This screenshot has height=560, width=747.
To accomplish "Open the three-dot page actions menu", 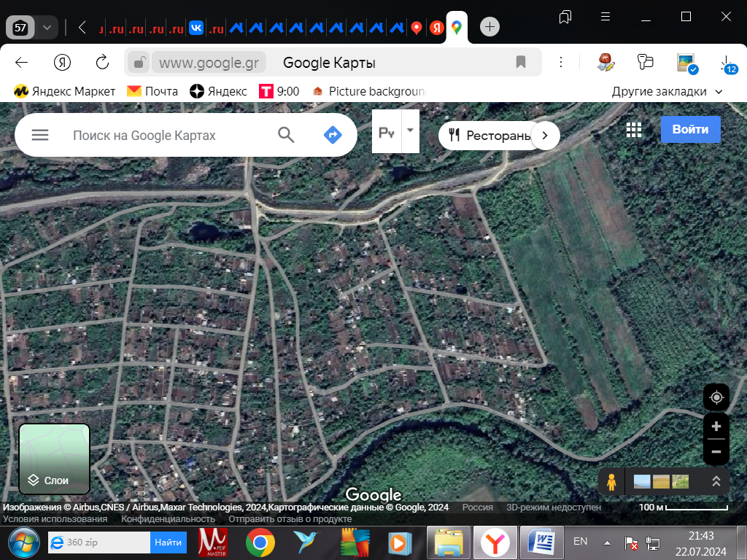I will click(x=561, y=63).
